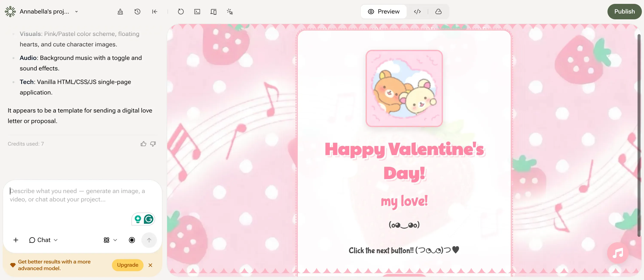Activate the element selector cursor icon
This screenshot has width=644, height=280.
click(x=230, y=12)
